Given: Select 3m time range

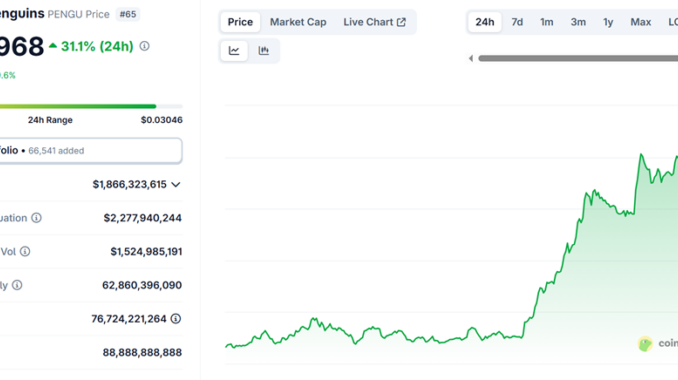Looking at the screenshot, I should pyautogui.click(x=578, y=22).
